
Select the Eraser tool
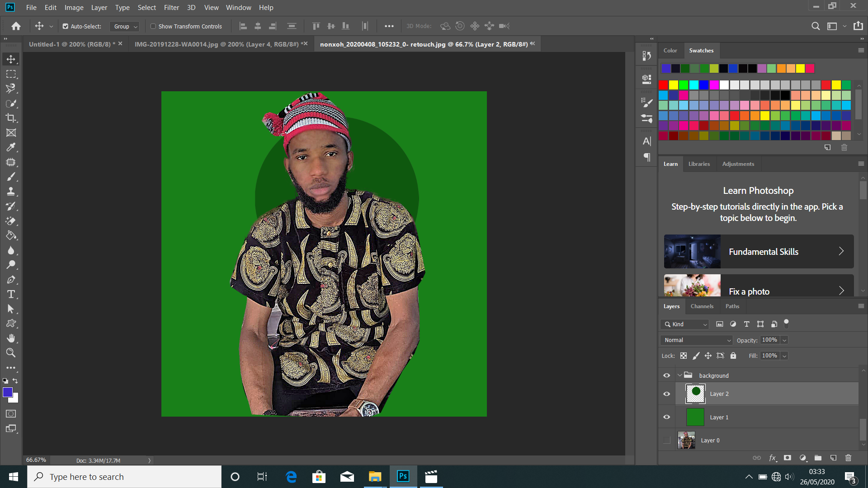coord(11,221)
